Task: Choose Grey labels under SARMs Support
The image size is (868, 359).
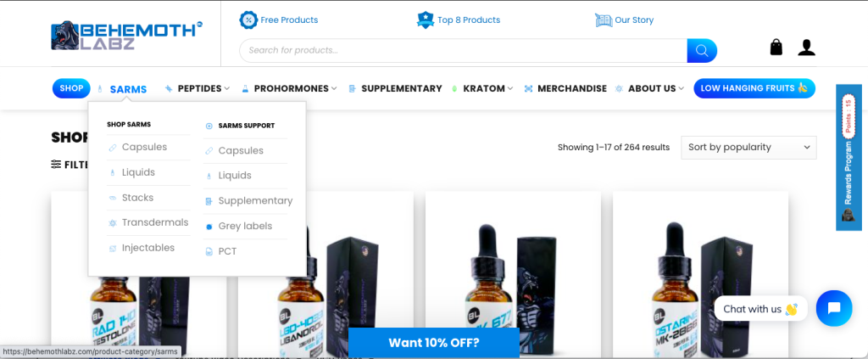Action: 245,226
